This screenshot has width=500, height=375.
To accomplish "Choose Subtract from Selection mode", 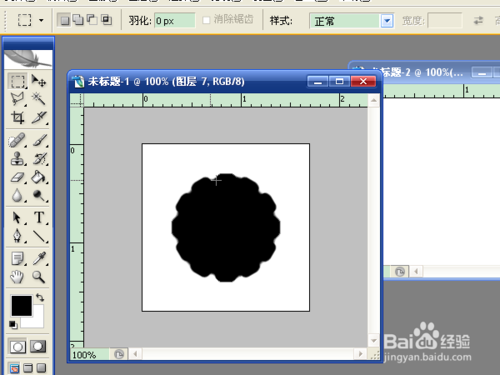I will coord(92,20).
